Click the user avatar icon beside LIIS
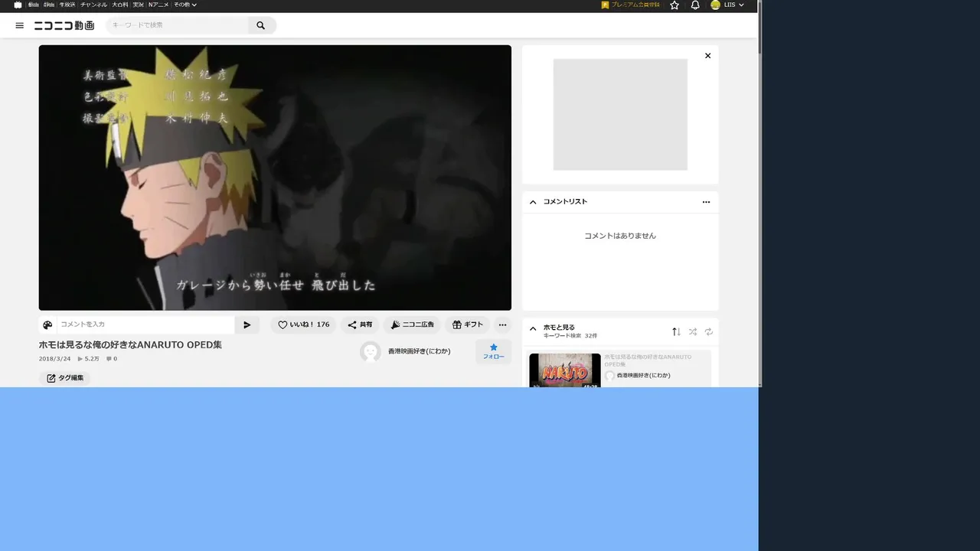 tap(715, 5)
